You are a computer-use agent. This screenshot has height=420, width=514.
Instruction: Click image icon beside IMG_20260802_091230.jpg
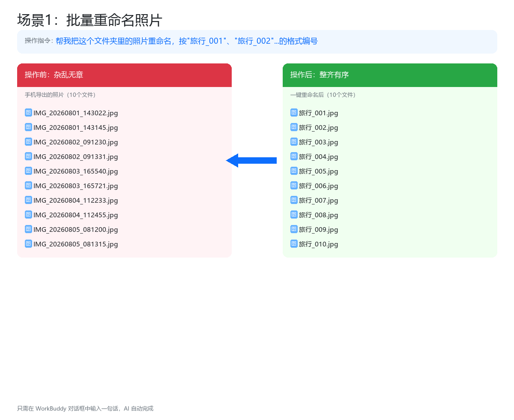(x=28, y=141)
